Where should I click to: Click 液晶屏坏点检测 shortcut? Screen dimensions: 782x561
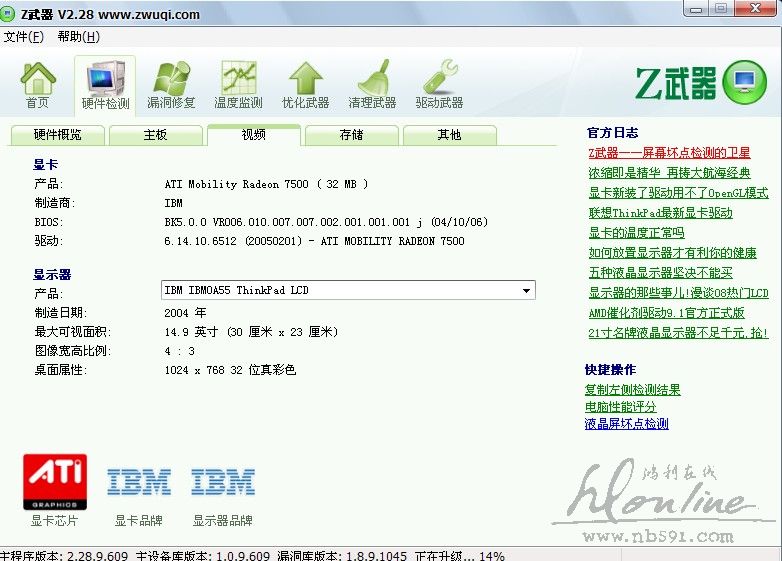point(626,423)
